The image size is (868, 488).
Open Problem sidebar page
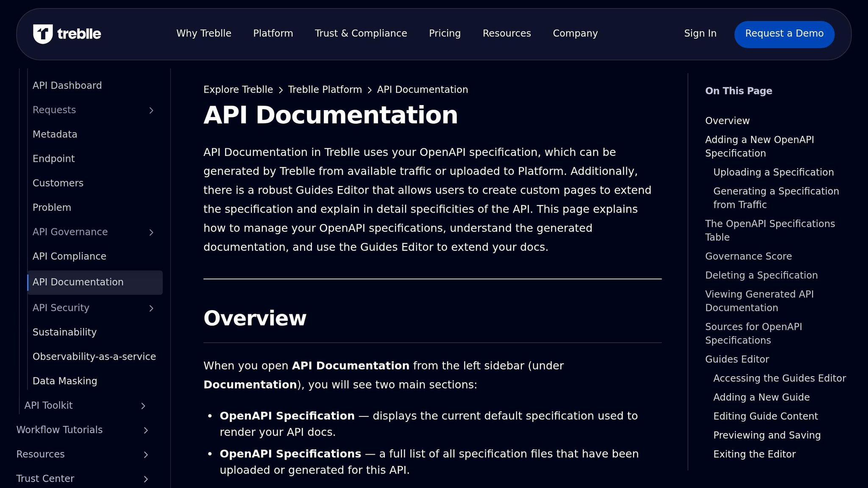point(52,208)
